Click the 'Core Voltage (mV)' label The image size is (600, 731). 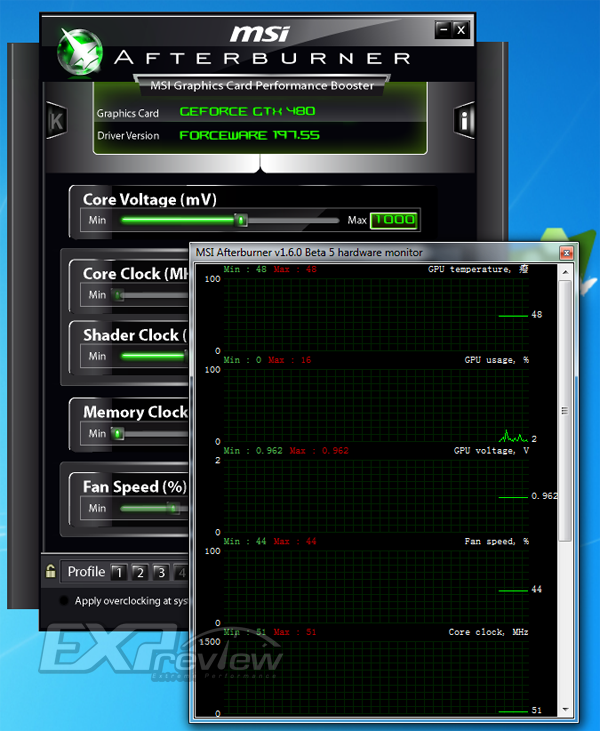150,200
